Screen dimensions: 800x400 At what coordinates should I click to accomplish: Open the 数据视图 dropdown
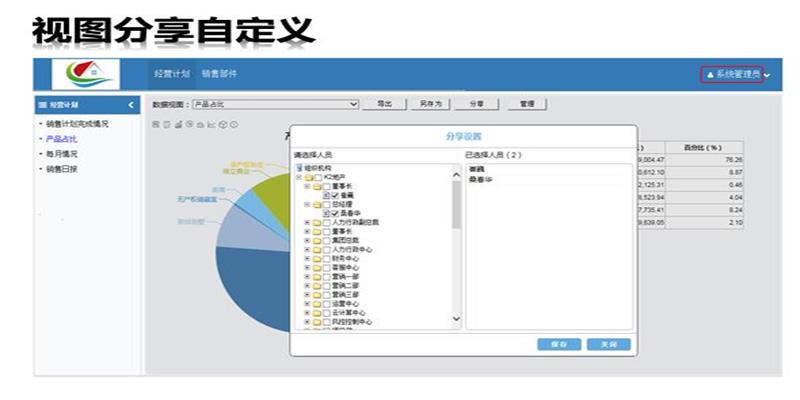353,104
